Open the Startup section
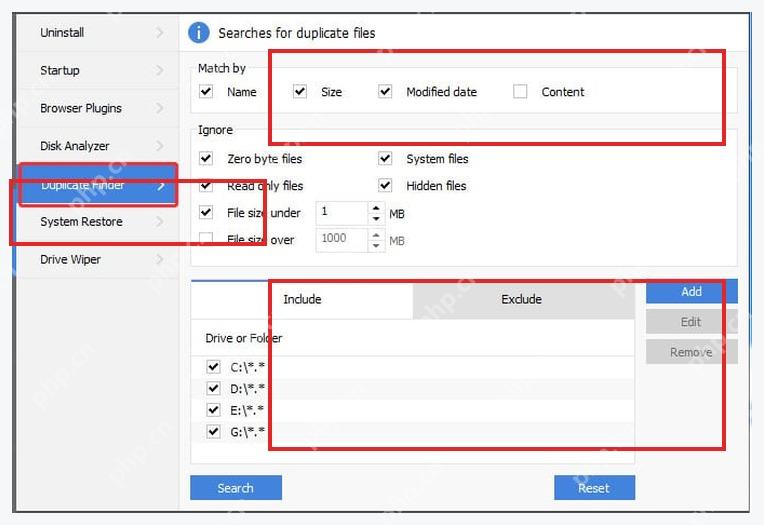The height and width of the screenshot is (525, 764). 98,70
